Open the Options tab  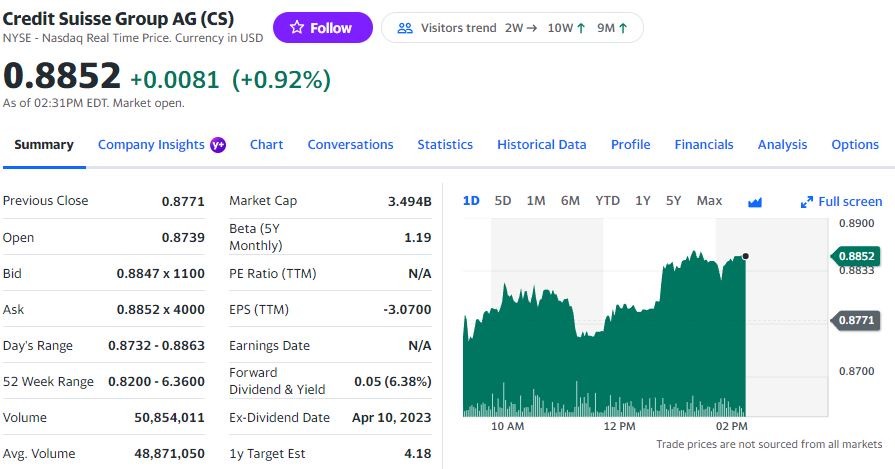(855, 145)
